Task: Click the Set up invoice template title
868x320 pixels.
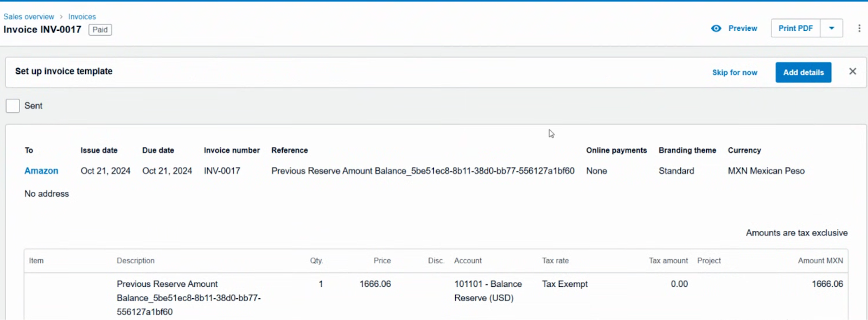Action: click(x=64, y=71)
